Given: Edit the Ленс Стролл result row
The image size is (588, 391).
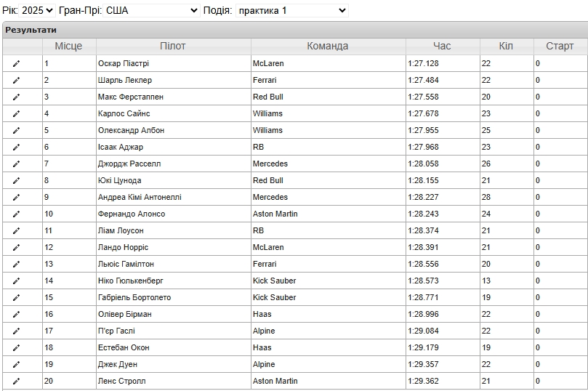Looking at the screenshot, I should pyautogui.click(x=16, y=382).
